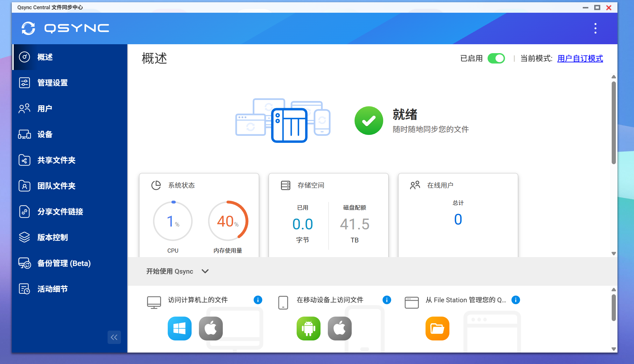Select 活动细节 in sidebar
This screenshot has width=634, height=364.
(x=53, y=289)
